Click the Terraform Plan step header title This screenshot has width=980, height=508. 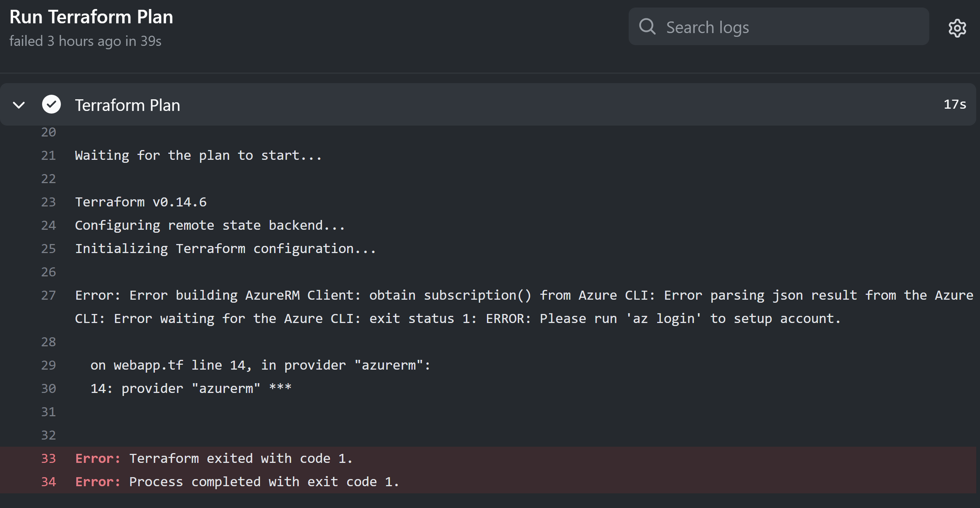pos(127,105)
